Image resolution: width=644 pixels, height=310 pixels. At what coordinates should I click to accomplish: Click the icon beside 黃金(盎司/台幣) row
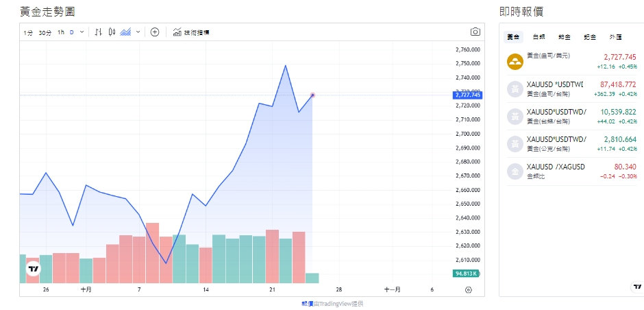(x=515, y=89)
